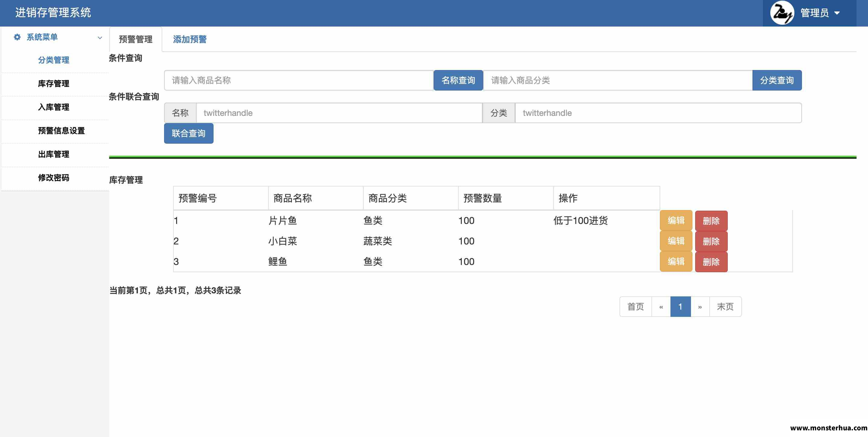The image size is (868, 437).
Task: Click the 低于100进货 note cell
Action: [x=581, y=221]
